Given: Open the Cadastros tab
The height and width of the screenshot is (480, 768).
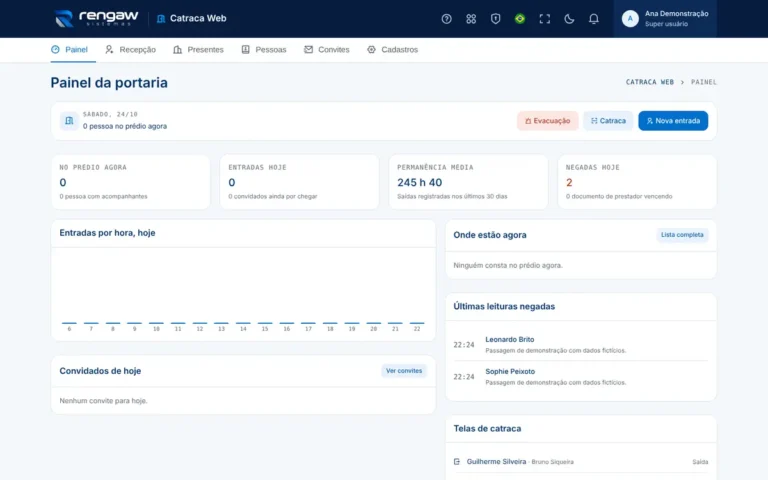Looking at the screenshot, I should tap(392, 49).
